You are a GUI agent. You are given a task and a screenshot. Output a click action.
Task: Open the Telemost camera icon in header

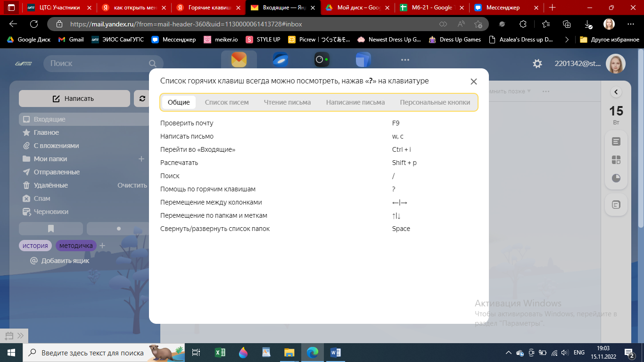[x=322, y=60]
